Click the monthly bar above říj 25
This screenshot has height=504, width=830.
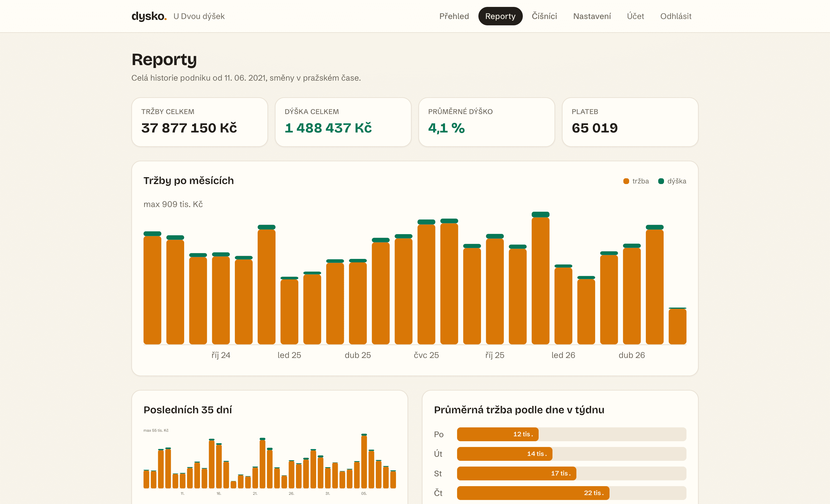495,289
